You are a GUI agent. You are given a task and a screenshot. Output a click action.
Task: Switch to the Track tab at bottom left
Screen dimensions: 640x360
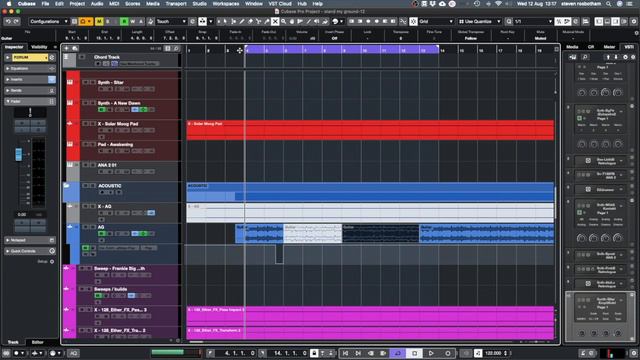pos(13,342)
